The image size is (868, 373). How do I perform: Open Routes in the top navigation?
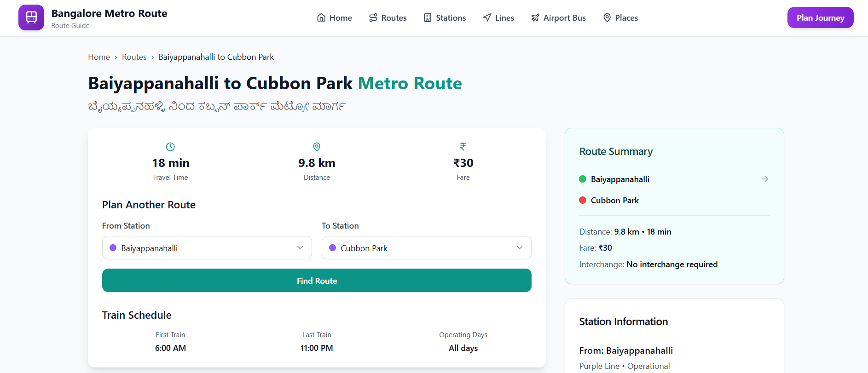[388, 18]
